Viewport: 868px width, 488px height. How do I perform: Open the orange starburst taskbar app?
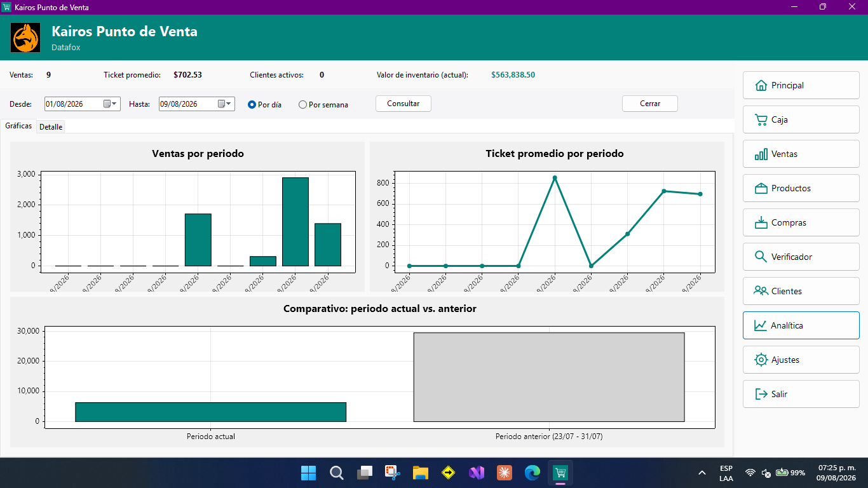point(505,473)
